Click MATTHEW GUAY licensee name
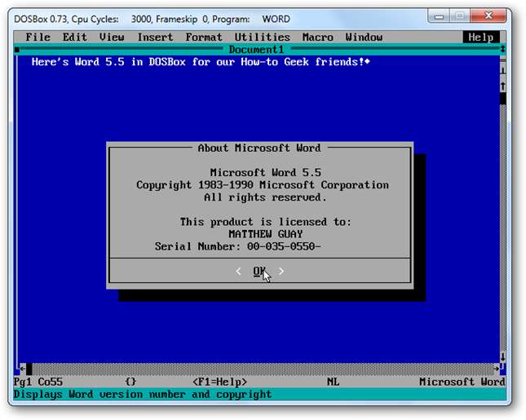526x420 pixels. click(266, 234)
